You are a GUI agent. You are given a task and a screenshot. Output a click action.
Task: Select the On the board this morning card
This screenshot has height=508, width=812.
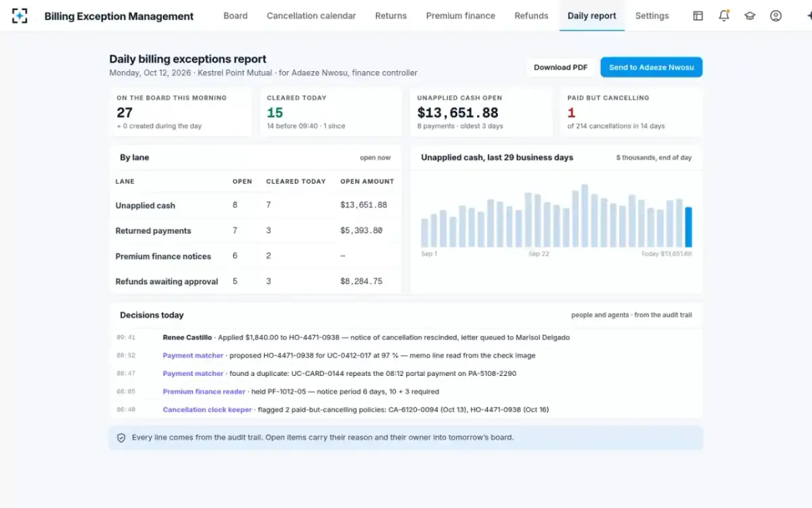pyautogui.click(x=181, y=112)
